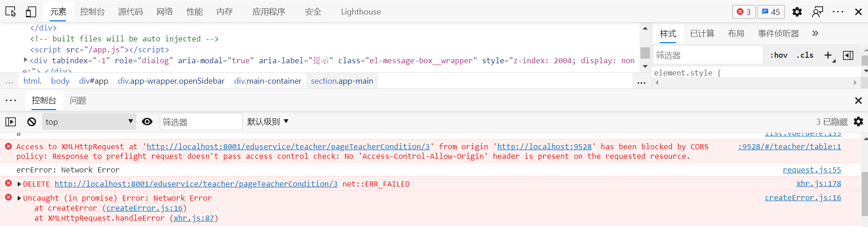Click the 3 errors counter badge

(x=744, y=12)
